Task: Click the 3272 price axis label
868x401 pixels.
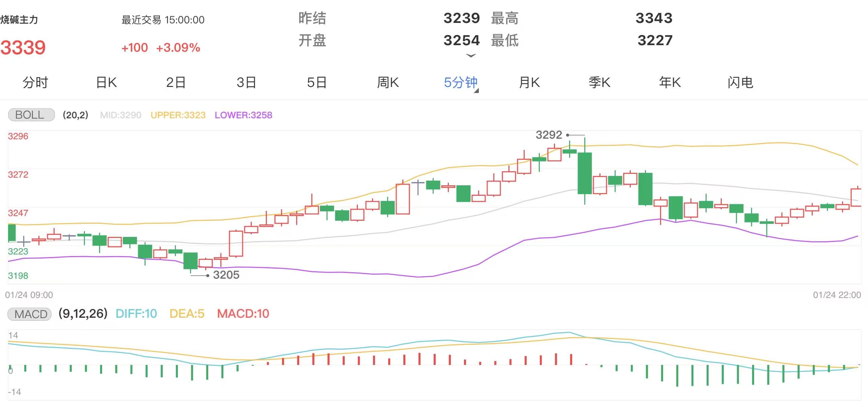Action: 18,175
